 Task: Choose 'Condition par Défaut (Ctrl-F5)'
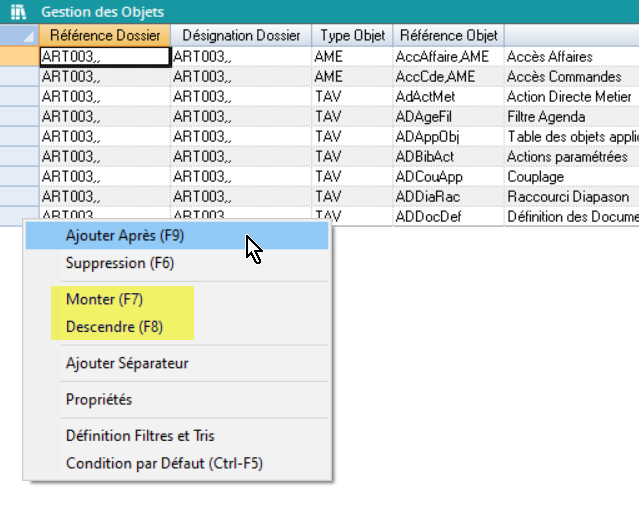pyautogui.click(x=164, y=463)
